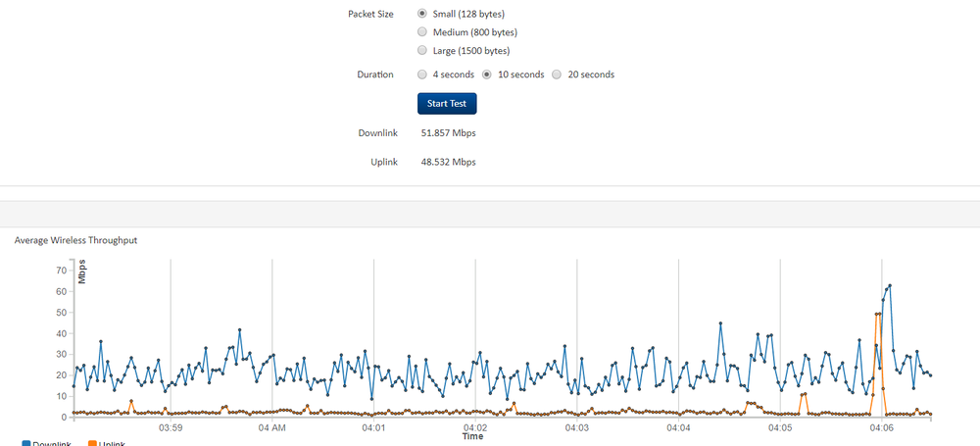This screenshot has width=980, height=446.
Task: Click the 03:59 time axis label
Action: click(171, 428)
